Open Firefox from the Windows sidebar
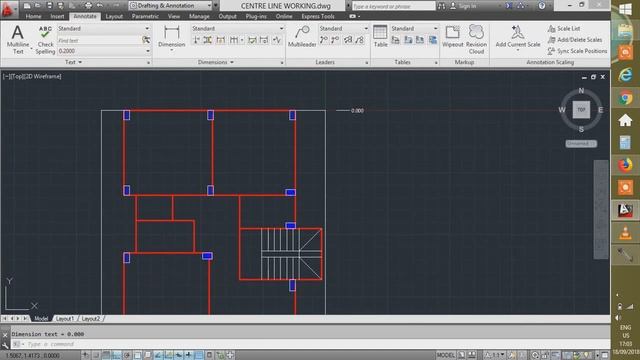The height and width of the screenshot is (360, 640). click(x=625, y=165)
